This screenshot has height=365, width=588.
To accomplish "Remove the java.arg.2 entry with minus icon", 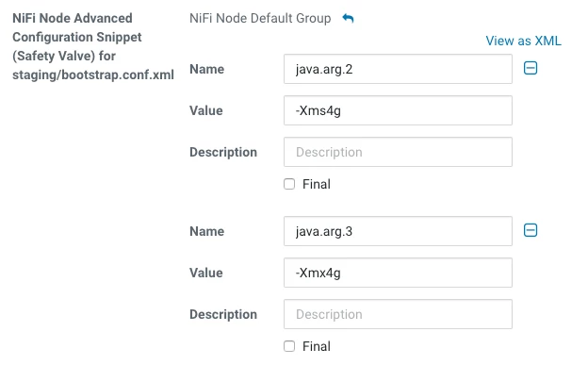I will [531, 68].
